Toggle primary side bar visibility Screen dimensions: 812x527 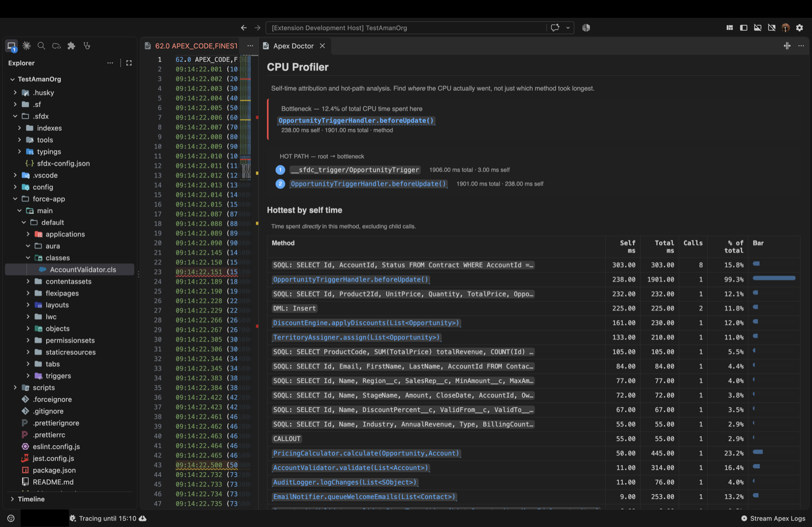tap(743, 28)
